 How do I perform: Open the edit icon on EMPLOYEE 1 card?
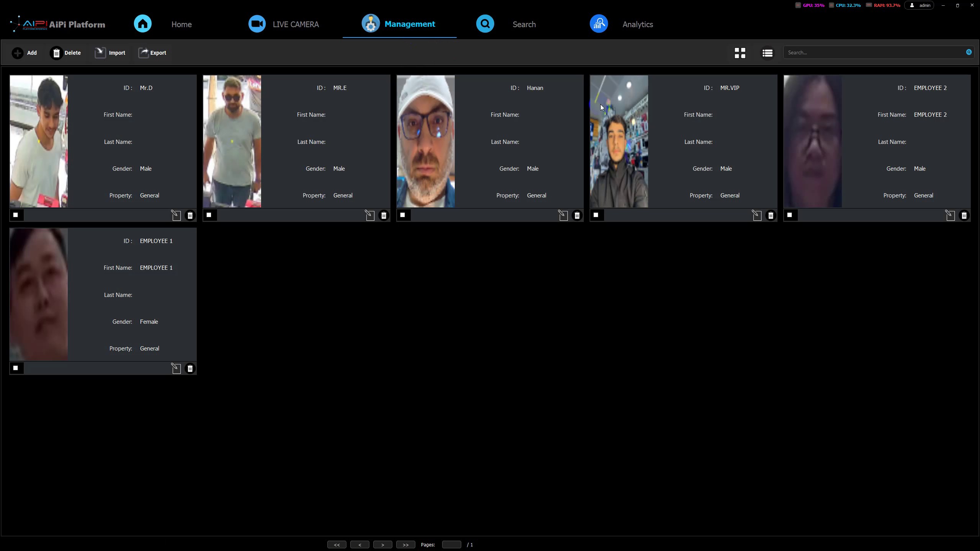click(176, 368)
